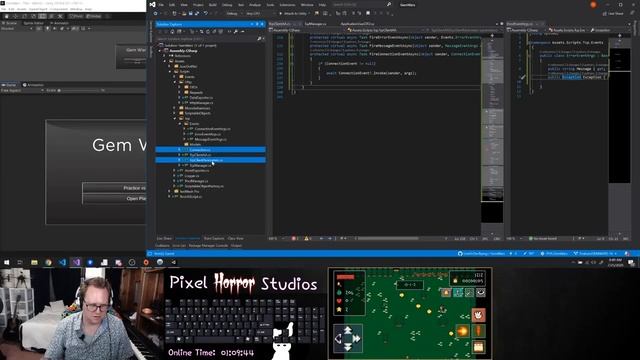Viewport: 640px width, 360px height.
Task: Collapse the Http folder in Solution Explorer
Action: [x=175, y=82]
